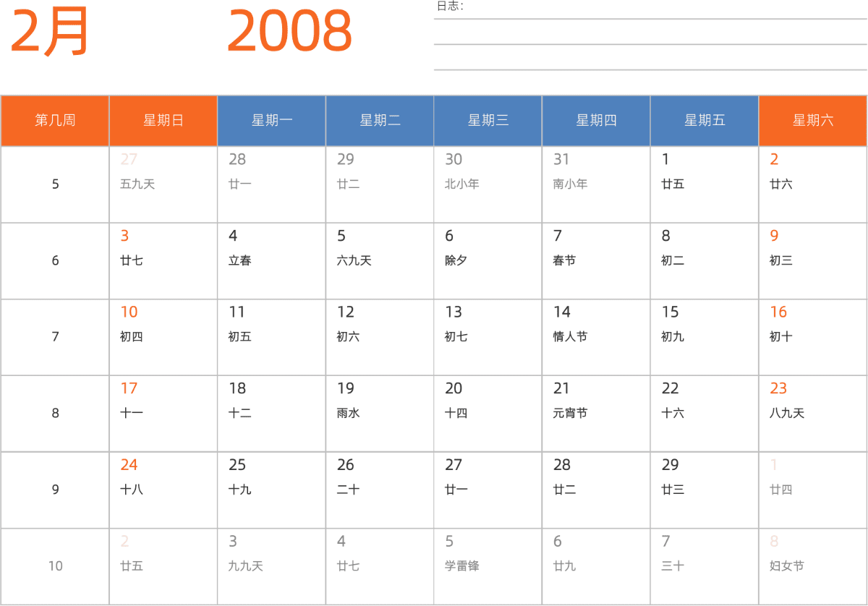The width and height of the screenshot is (868, 606).
Task: Select February 8 labeled 初二
Action: click(705, 261)
